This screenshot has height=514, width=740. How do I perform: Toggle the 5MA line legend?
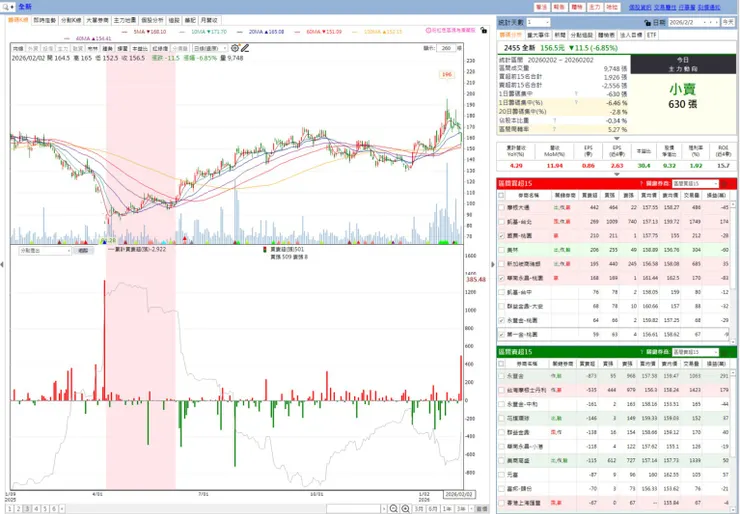[x=144, y=32]
